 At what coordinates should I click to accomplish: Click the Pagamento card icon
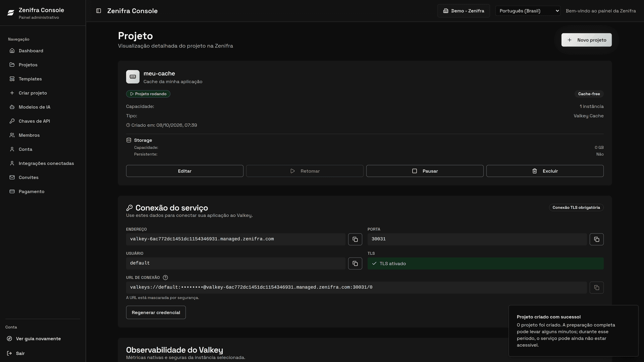pyautogui.click(x=12, y=191)
